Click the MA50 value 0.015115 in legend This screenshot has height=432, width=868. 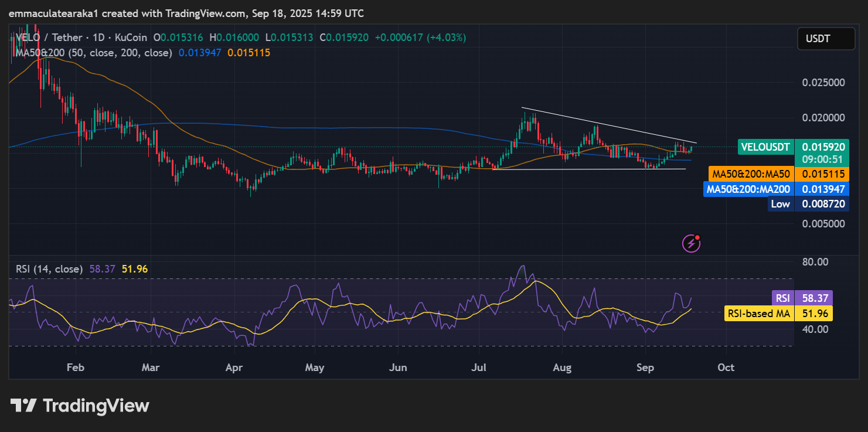pos(249,52)
